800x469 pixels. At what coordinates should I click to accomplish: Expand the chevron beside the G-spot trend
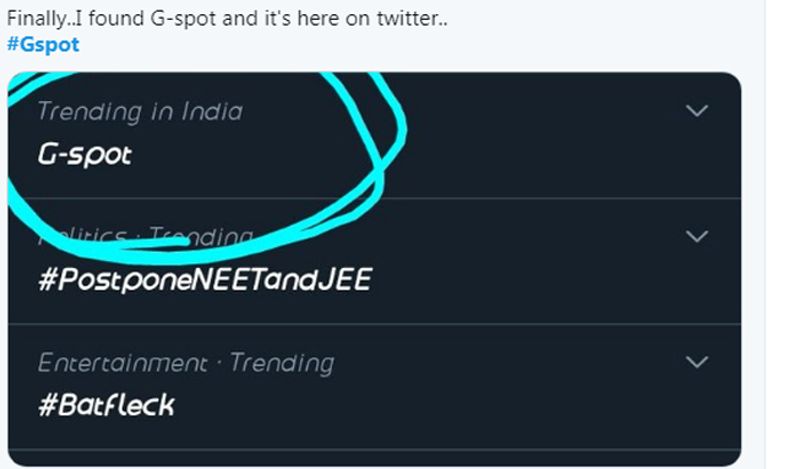click(x=696, y=111)
